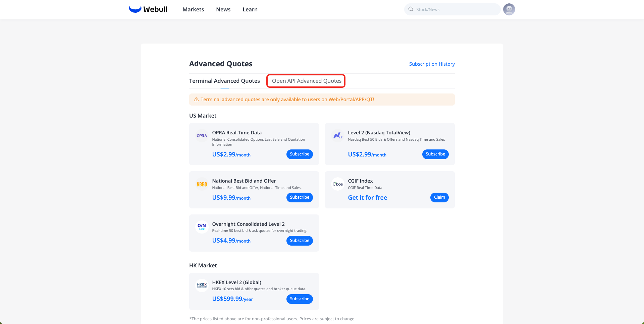Subscribe to Level 2 Nasdaq TotalView
Viewport: 644px width, 324px height.
point(435,154)
